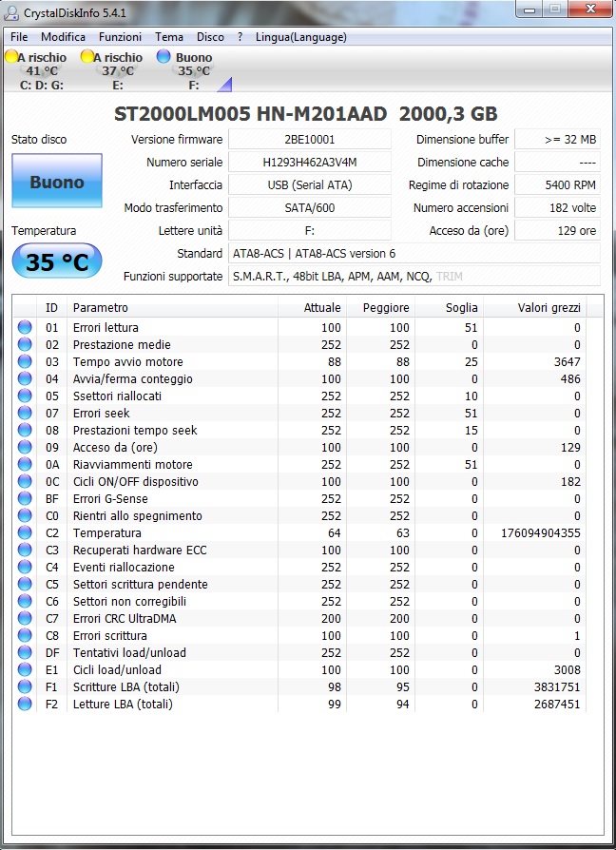Click the yellow status orb for E: disk
616x850 pixels.
click(x=87, y=56)
